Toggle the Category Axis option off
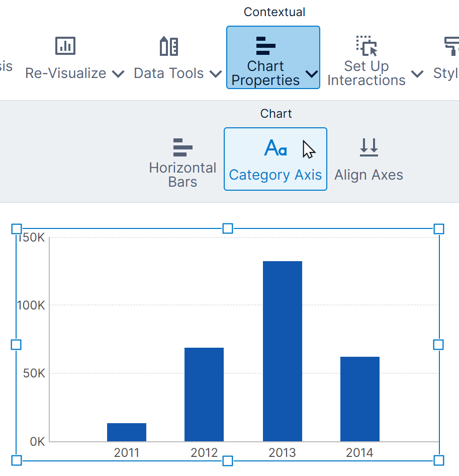 [275, 158]
